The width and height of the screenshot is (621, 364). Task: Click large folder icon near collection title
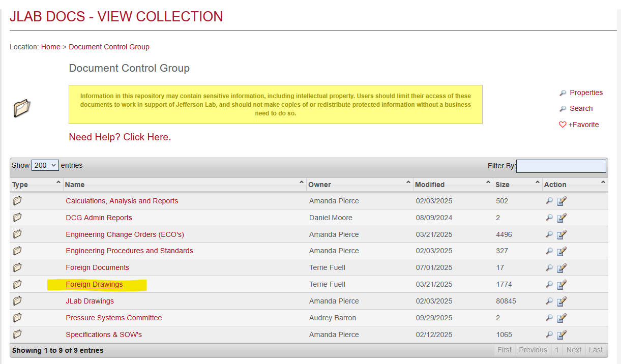(x=22, y=108)
